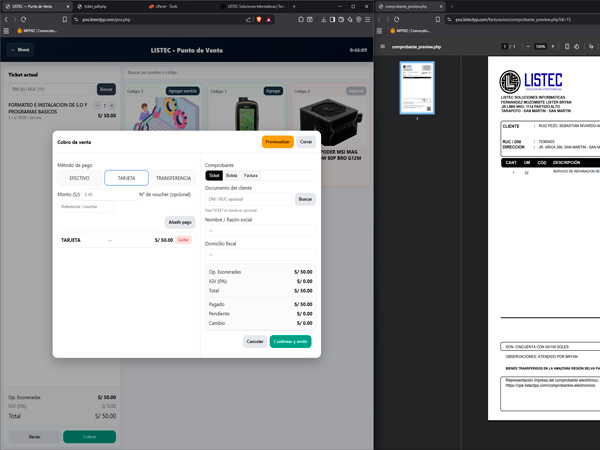This screenshot has height=450, width=600.
Task: Focus the Monto (S/) input field
Action: (x=109, y=194)
